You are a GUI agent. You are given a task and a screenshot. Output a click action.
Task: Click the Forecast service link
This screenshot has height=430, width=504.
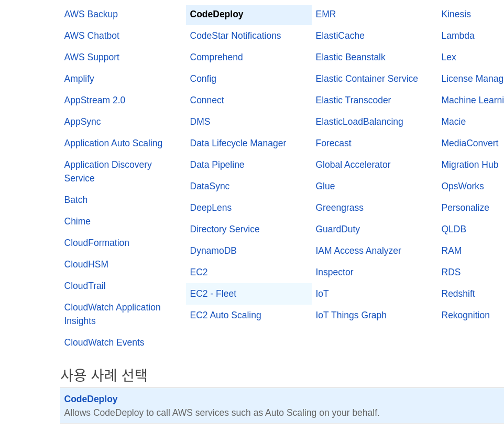pyautogui.click(x=333, y=143)
